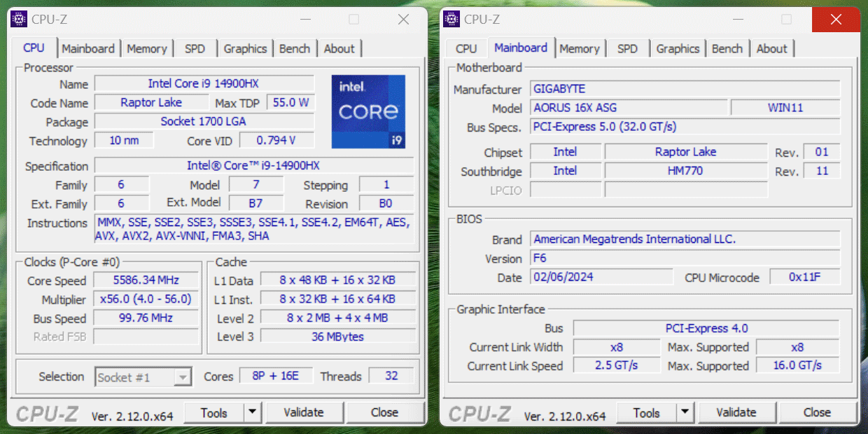868x434 pixels.
Task: Click Tools button in right window
Action: 647,412
